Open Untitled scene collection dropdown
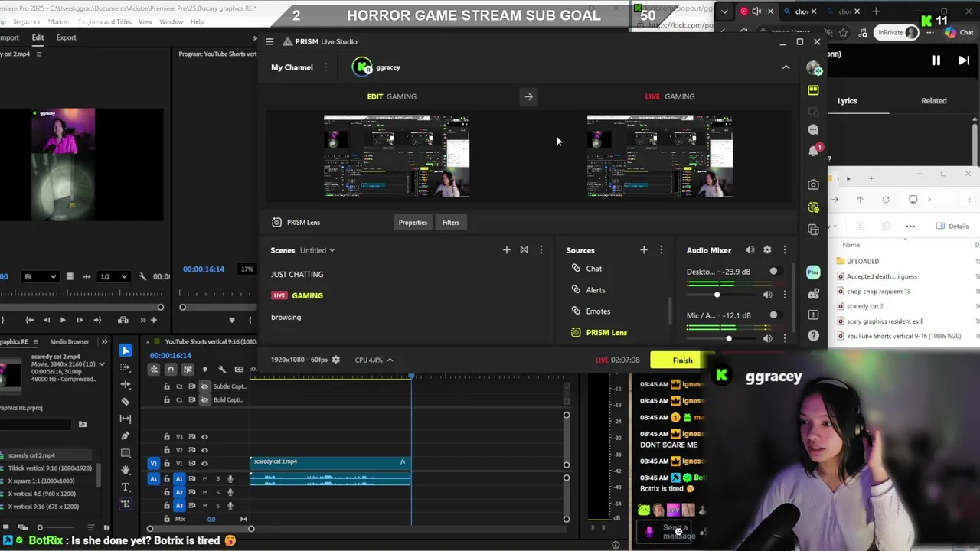Screen dimensions: 980x551 click(x=317, y=250)
